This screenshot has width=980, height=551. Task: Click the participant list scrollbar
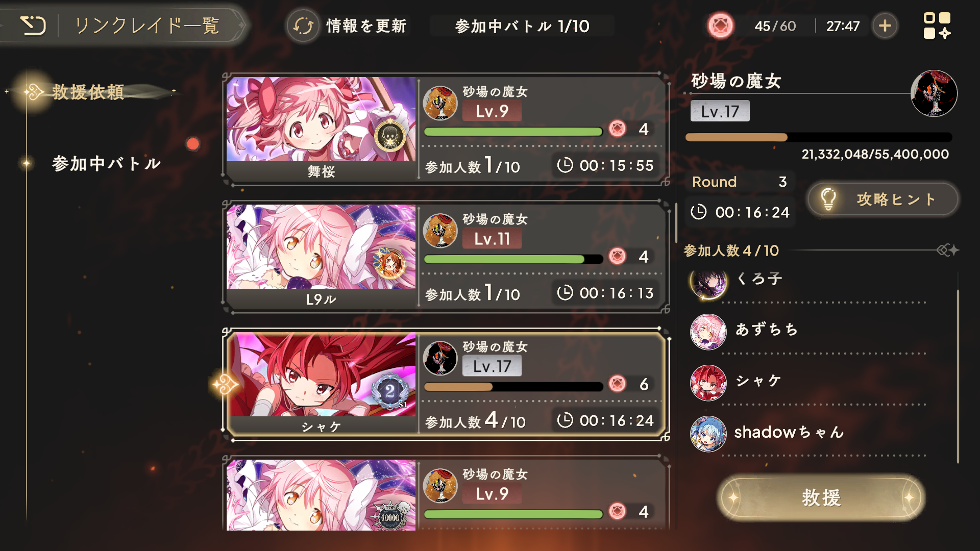coord(958,377)
